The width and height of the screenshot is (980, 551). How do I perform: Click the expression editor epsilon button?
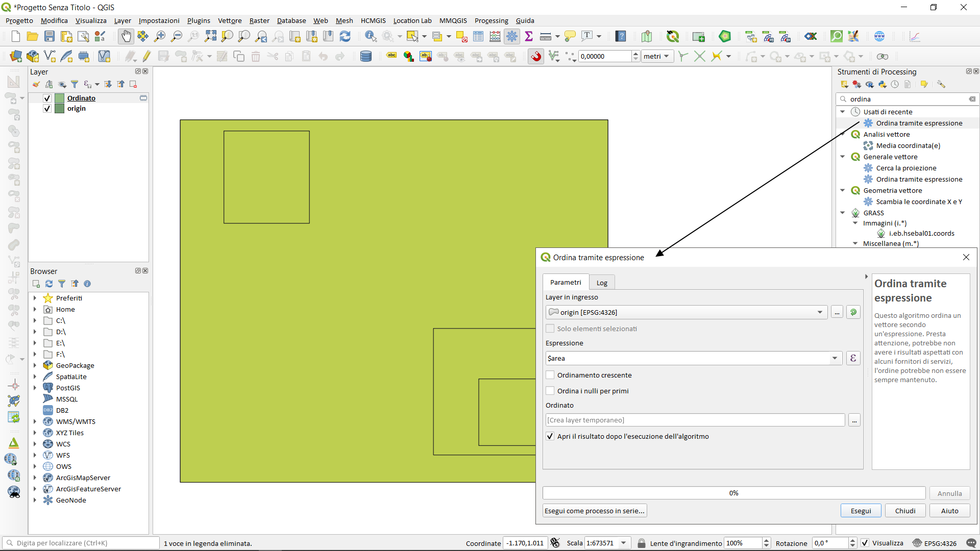pyautogui.click(x=853, y=358)
